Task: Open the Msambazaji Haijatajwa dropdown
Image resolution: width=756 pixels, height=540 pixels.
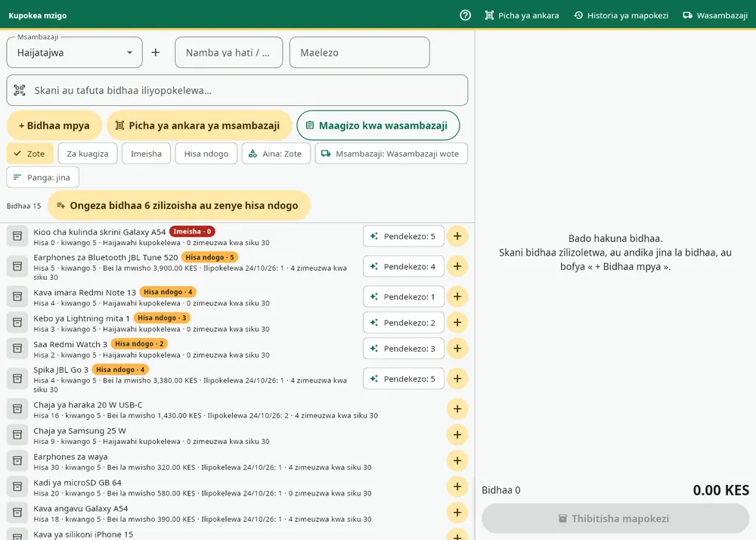Action: pos(75,52)
